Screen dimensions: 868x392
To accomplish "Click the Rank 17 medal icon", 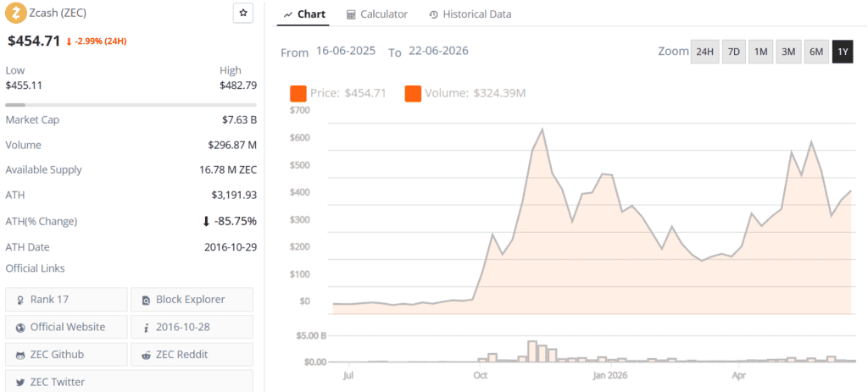I will tap(20, 301).
